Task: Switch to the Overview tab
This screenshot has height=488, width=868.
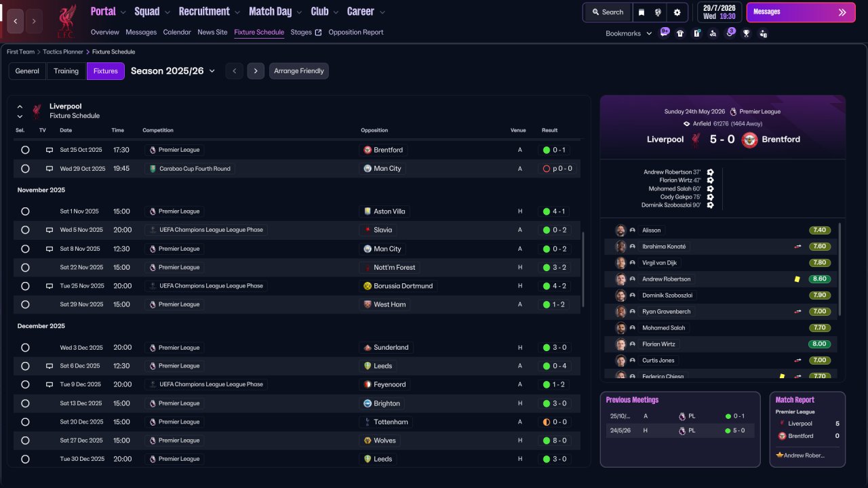Action: coord(105,32)
